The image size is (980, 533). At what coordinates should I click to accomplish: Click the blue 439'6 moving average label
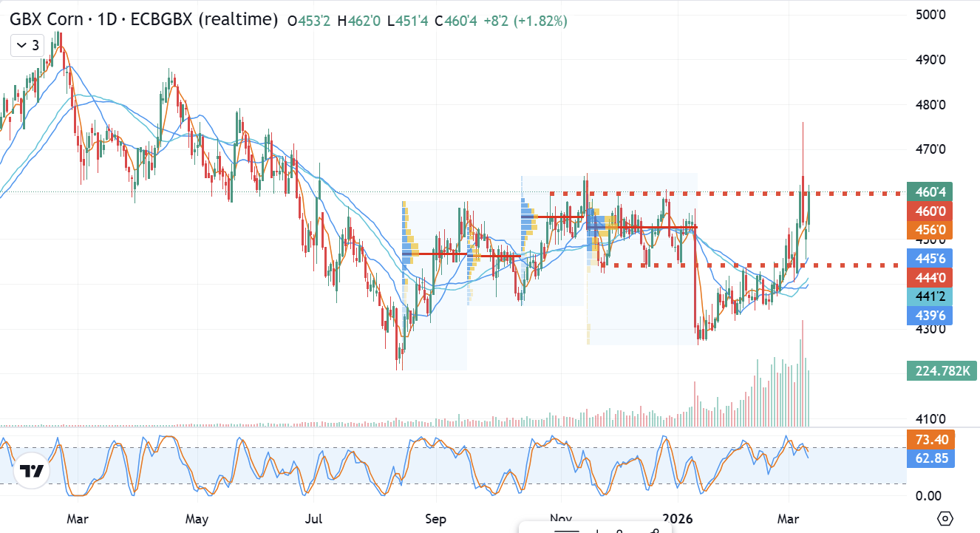point(931,316)
